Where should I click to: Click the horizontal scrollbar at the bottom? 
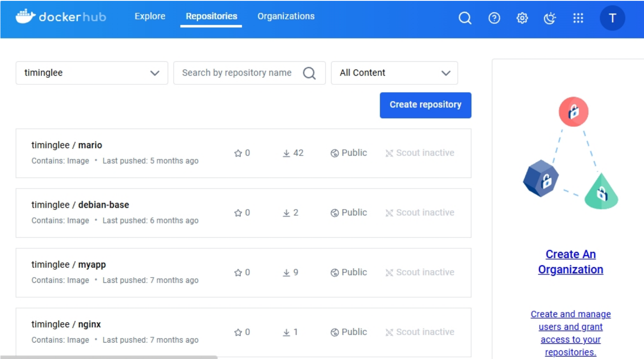click(109, 357)
